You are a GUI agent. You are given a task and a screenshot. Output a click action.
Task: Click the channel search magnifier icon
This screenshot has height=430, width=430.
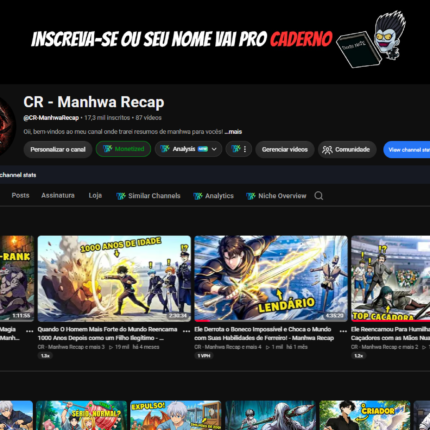319,196
